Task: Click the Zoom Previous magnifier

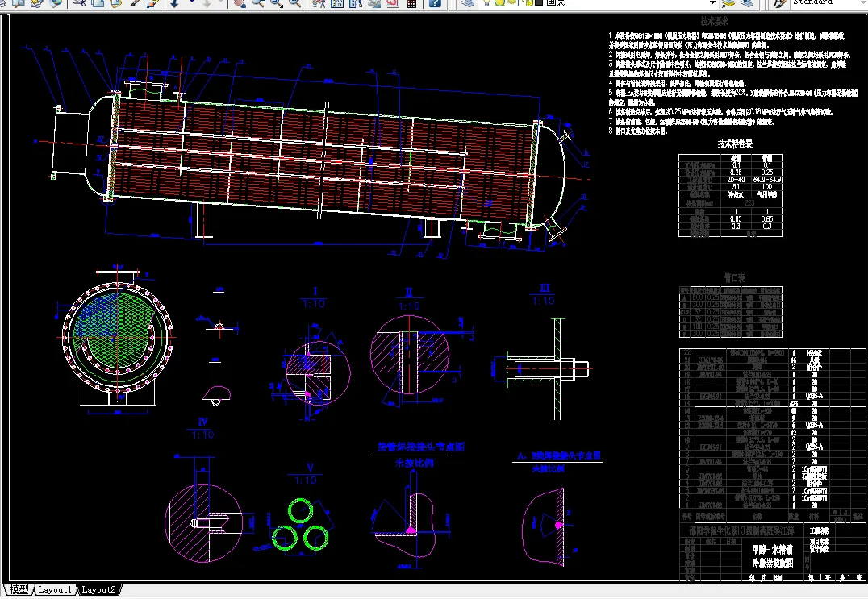Action: coord(295,2)
